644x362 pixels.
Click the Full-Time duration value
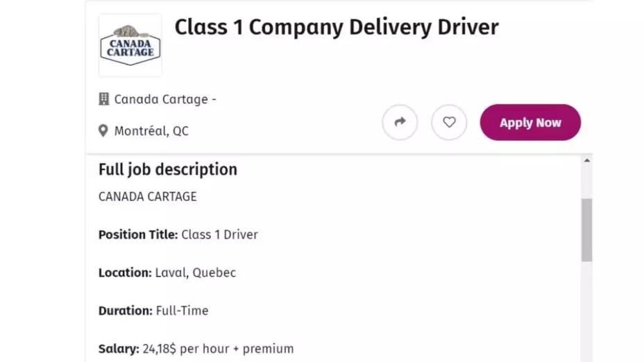click(182, 310)
